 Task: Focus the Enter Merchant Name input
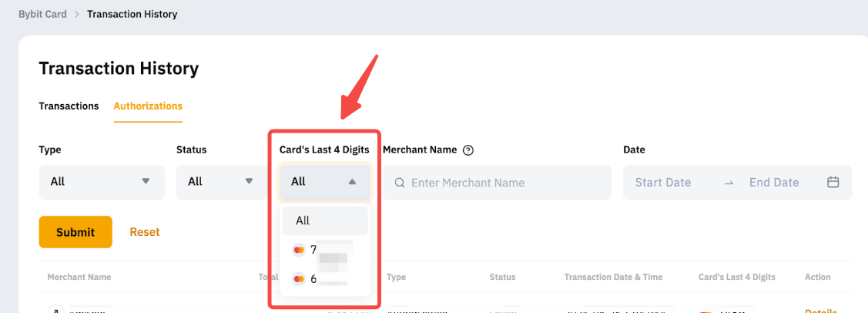(501, 183)
